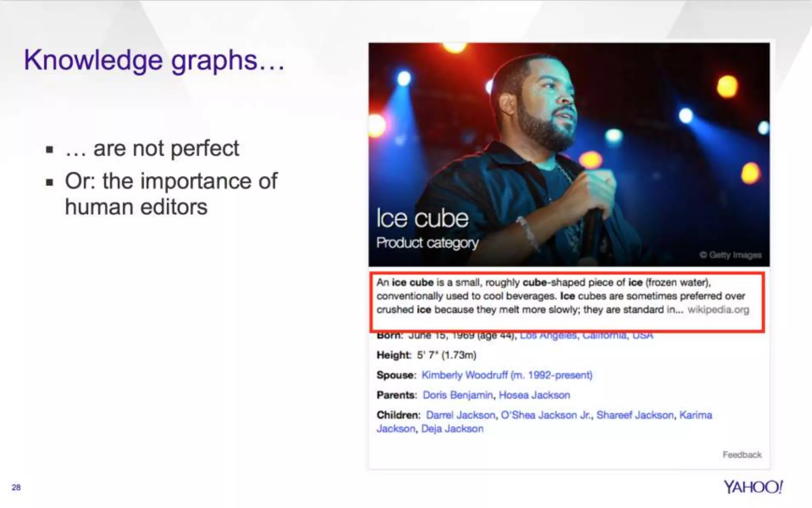Click the Yahoo! logo

(x=753, y=487)
